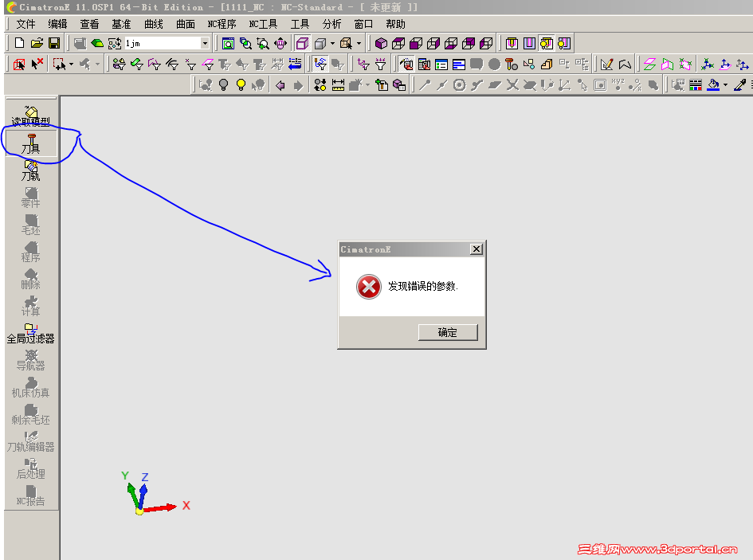This screenshot has width=753, height=560.
Task: Toggle the NC wizard mode pressed icon
Action: (x=406, y=64)
